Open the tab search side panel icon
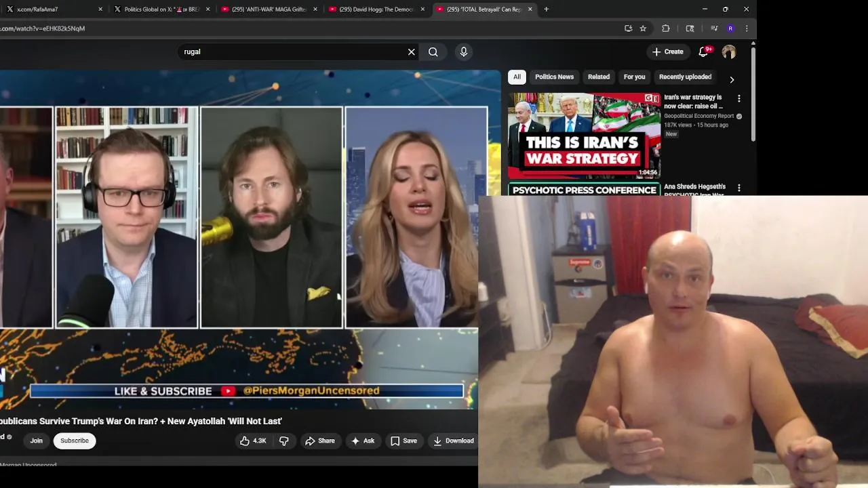Screen dimensions: 868x488 point(690,28)
